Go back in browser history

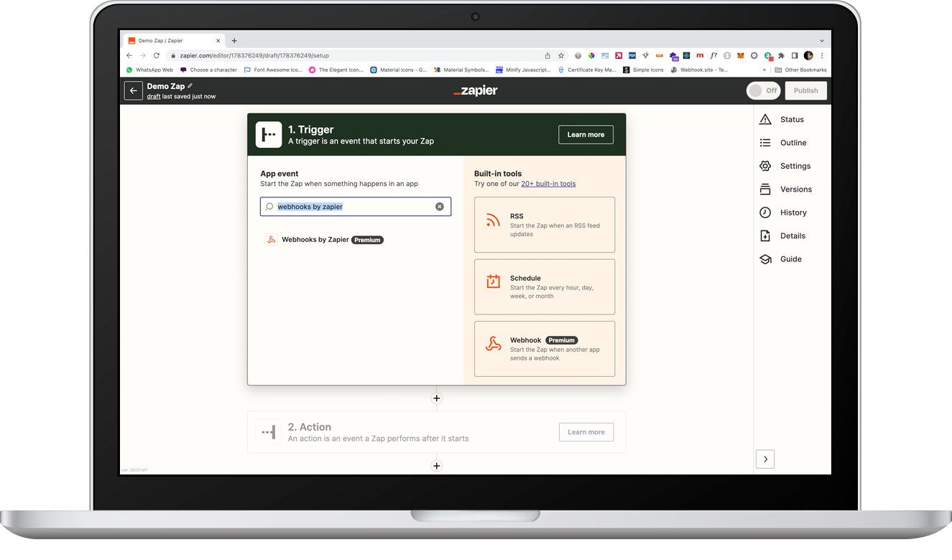coord(129,55)
